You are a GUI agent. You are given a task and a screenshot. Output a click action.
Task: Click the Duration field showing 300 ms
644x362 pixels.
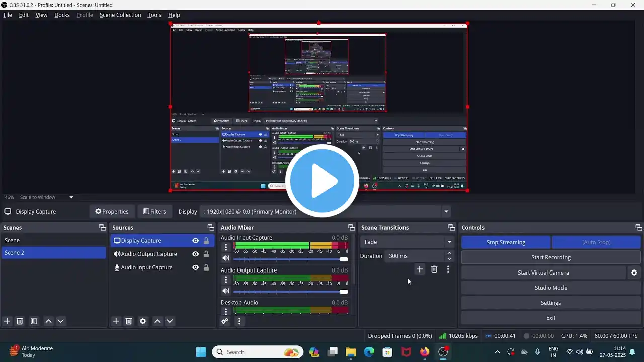pyautogui.click(x=415, y=256)
